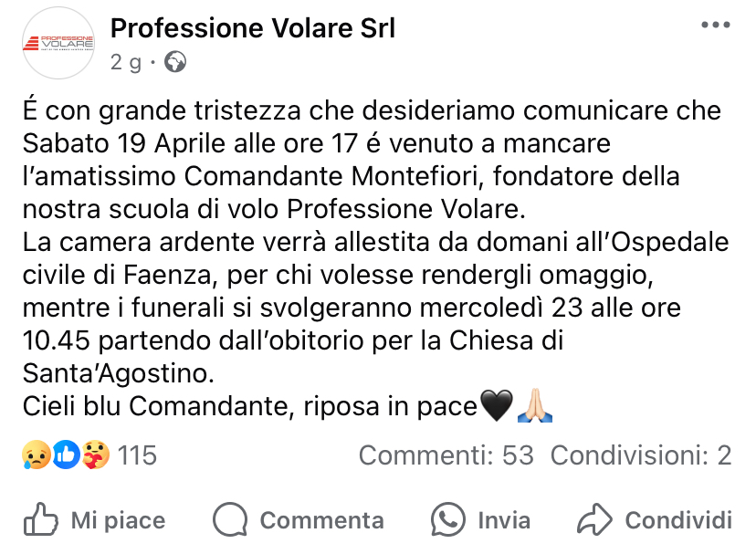The width and height of the screenshot is (756, 554).
Task: Click the speech bubble comment icon
Action: [230, 520]
